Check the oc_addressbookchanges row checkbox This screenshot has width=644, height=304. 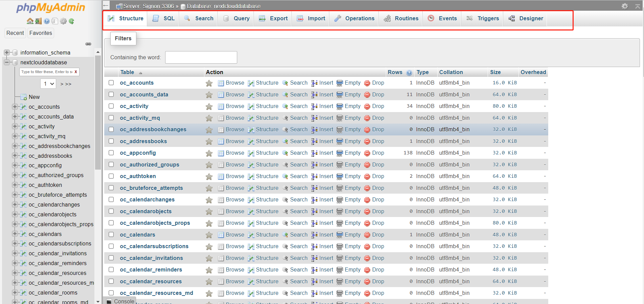pyautogui.click(x=111, y=129)
